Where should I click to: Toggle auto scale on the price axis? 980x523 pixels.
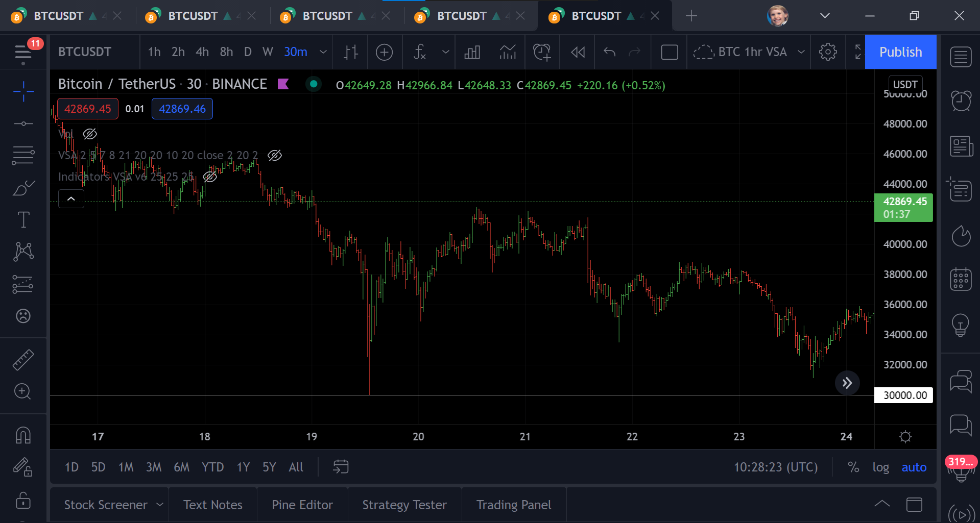(x=914, y=467)
